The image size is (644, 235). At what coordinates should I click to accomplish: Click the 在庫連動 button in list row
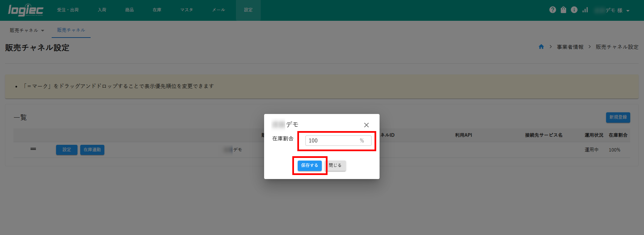tap(92, 150)
